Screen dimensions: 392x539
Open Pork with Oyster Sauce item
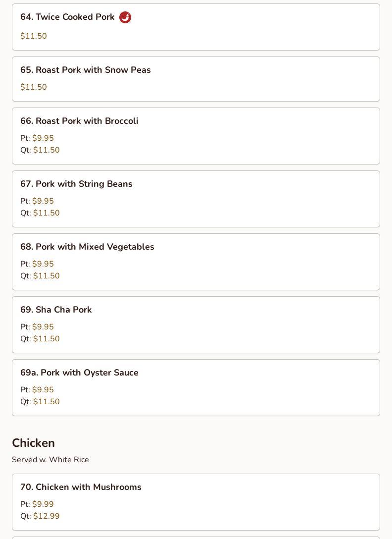coord(79,373)
